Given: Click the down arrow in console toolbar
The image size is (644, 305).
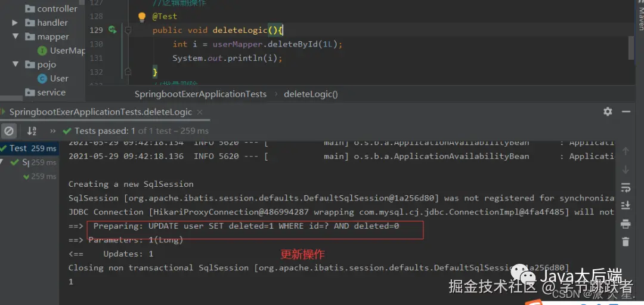Looking at the screenshot, I should click(626, 169).
